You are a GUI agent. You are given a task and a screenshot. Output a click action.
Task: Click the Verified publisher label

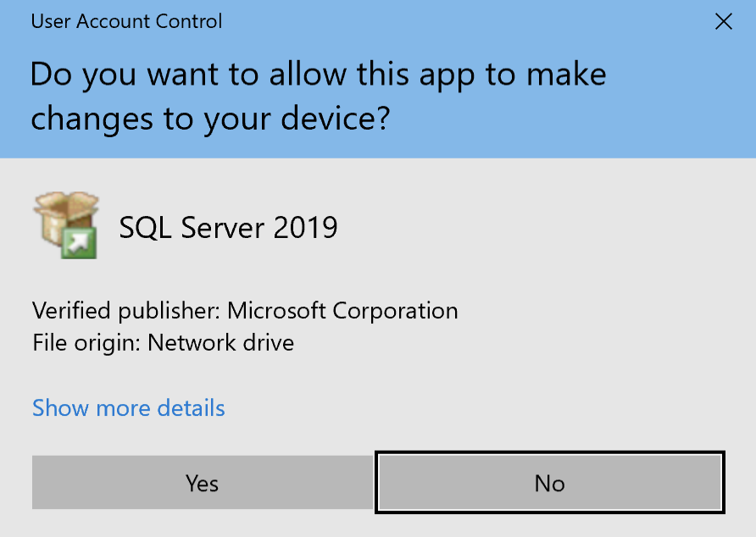click(126, 311)
